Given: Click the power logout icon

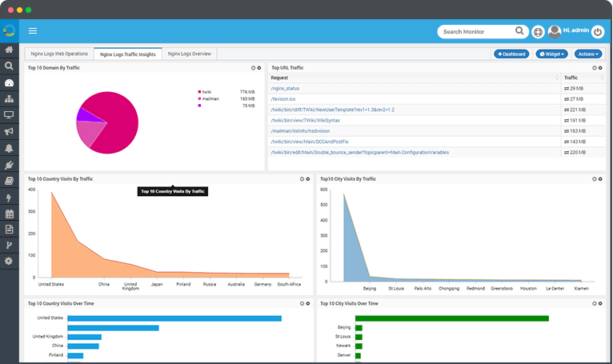Looking at the screenshot, I should click(597, 32).
